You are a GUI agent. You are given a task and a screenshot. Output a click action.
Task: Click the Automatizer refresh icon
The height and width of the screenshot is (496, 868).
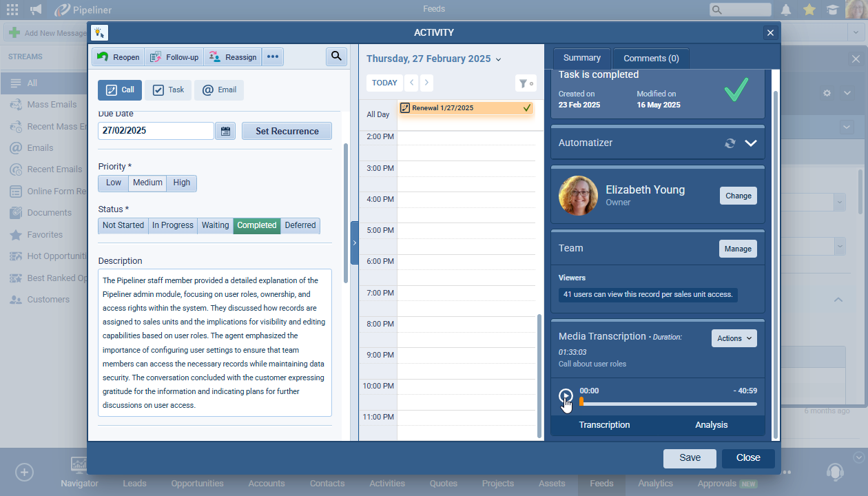(730, 143)
